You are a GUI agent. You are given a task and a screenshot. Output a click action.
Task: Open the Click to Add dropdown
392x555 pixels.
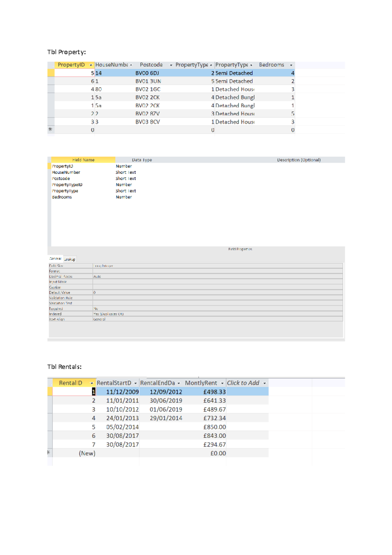coord(265,383)
